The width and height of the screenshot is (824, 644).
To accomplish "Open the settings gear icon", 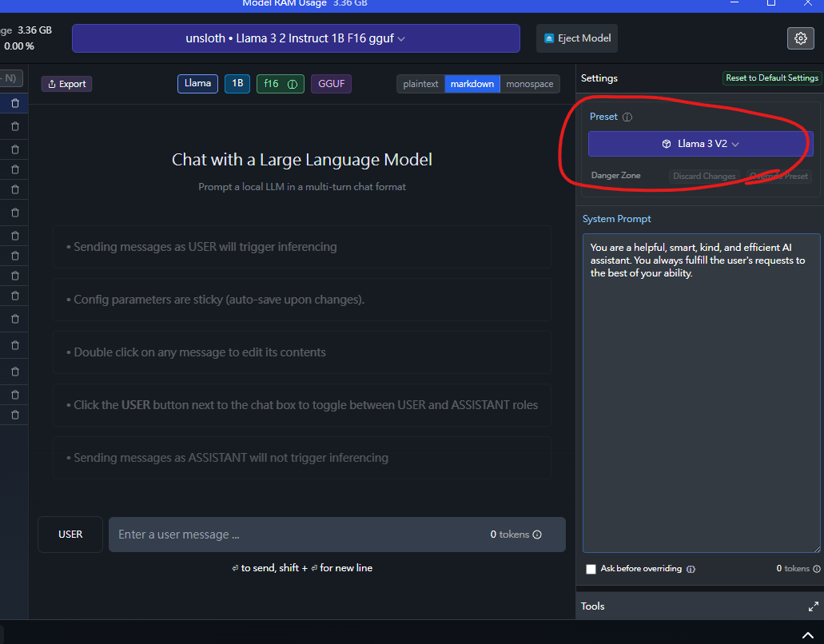I will 800,38.
